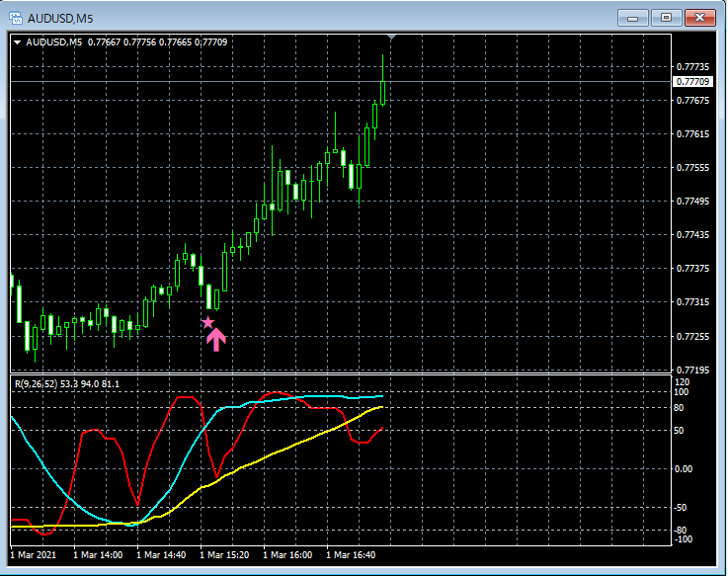Click the 0.77195 price axis label
The image size is (728, 576).
(x=692, y=370)
